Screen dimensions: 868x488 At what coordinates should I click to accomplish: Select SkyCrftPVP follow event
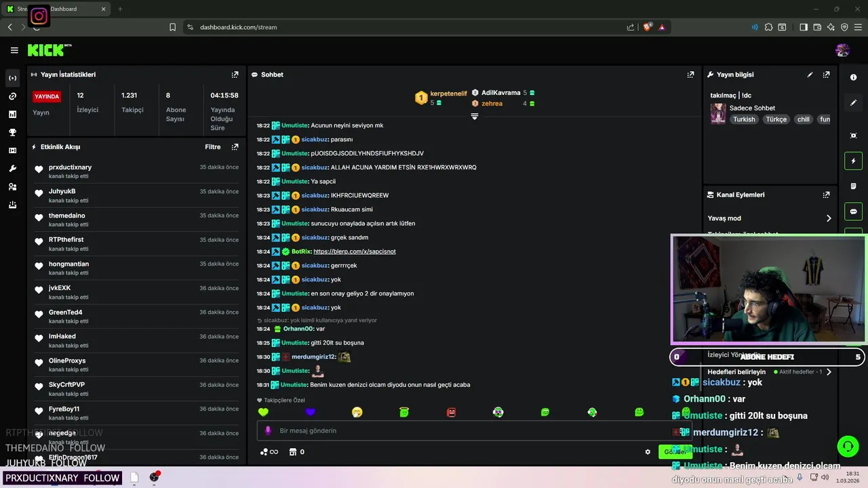tap(136, 388)
